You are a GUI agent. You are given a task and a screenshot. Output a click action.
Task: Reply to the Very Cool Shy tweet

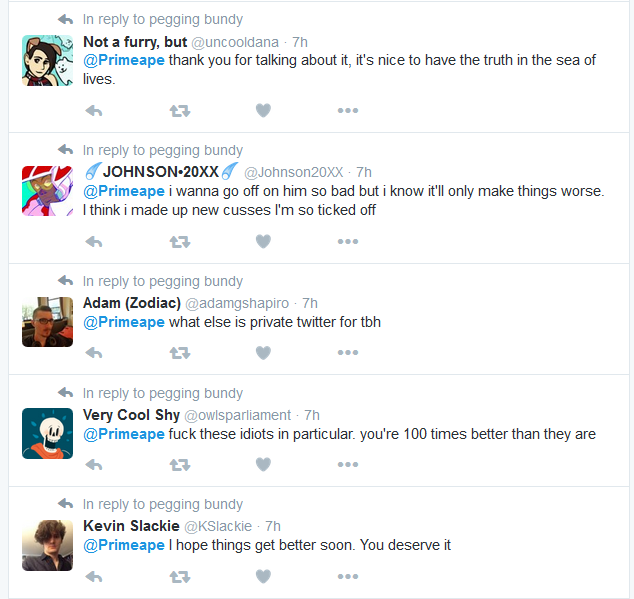94,464
